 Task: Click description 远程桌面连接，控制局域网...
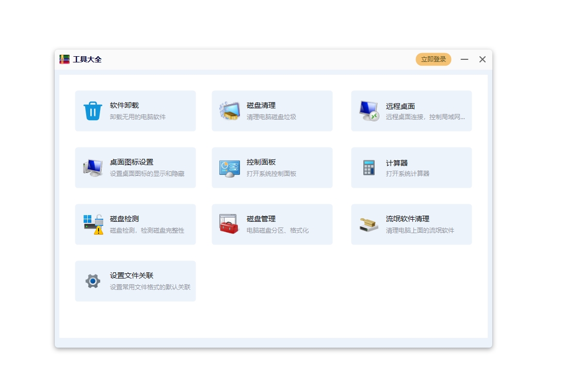click(x=425, y=117)
